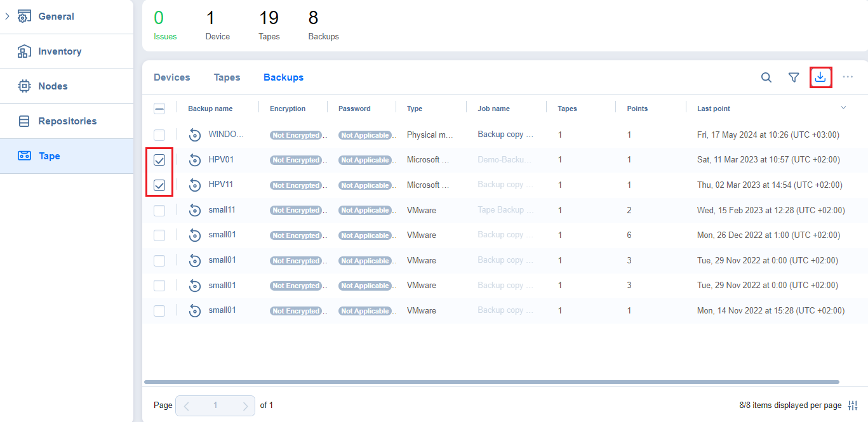Screen dimensions: 868x422
Task: Expand the General settings section
Action: coord(8,16)
